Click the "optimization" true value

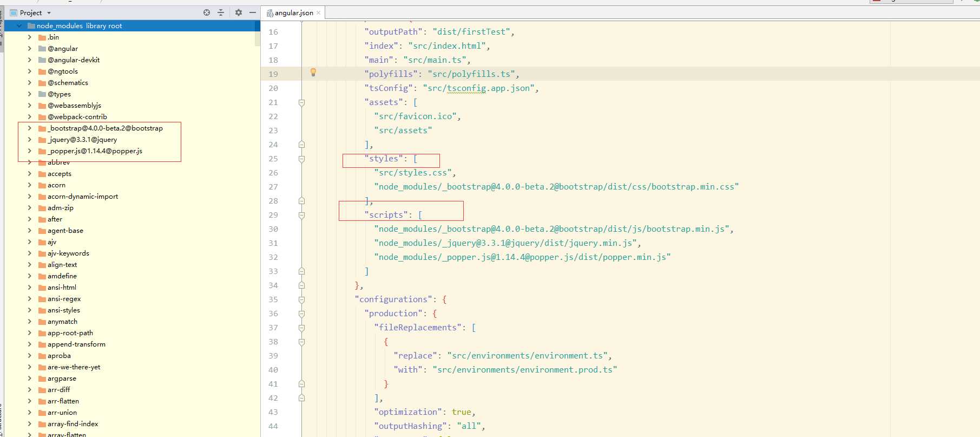462,412
